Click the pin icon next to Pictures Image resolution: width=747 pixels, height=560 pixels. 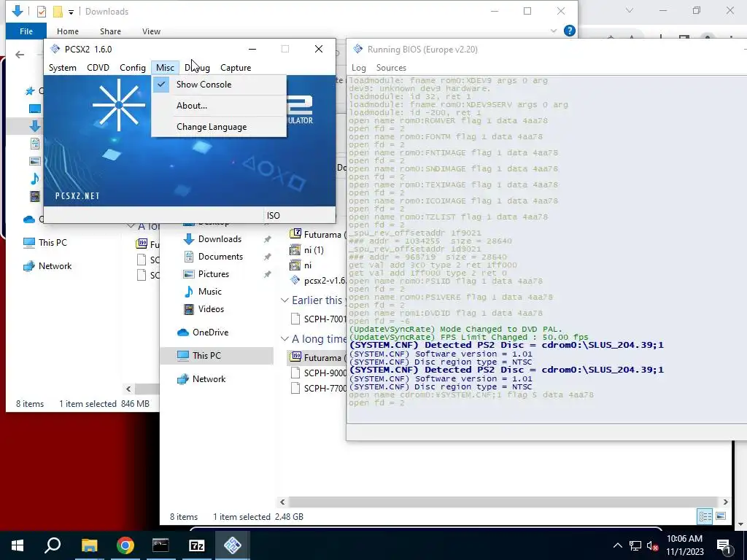[267, 274]
